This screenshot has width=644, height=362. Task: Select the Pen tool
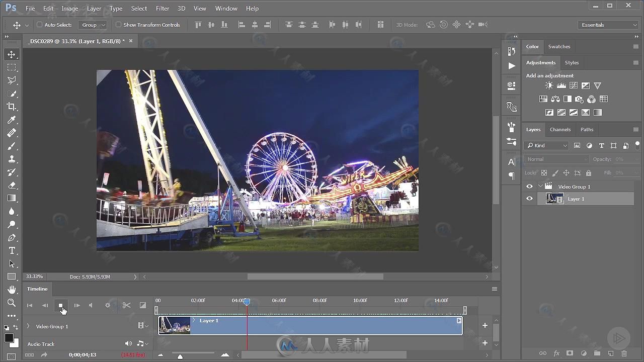[x=12, y=237]
